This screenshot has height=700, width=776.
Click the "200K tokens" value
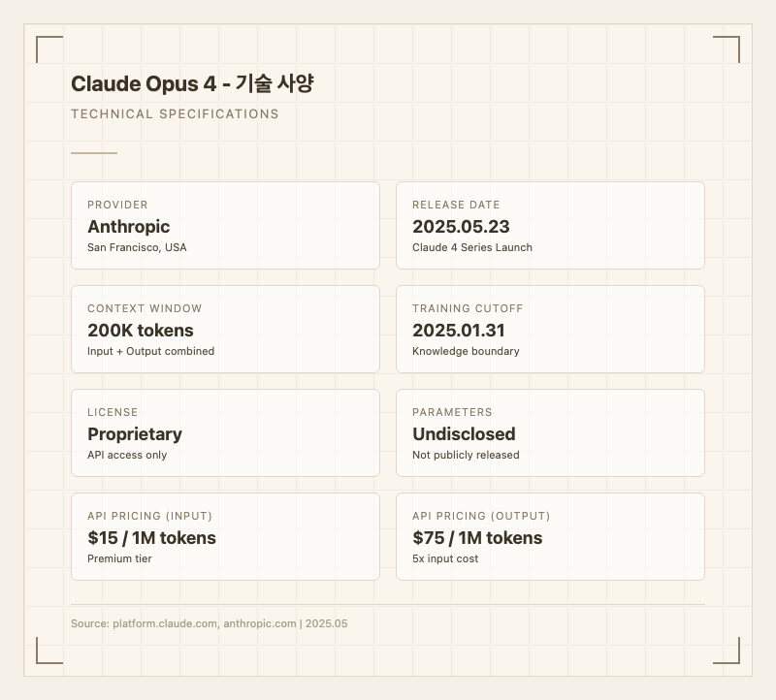tap(141, 331)
